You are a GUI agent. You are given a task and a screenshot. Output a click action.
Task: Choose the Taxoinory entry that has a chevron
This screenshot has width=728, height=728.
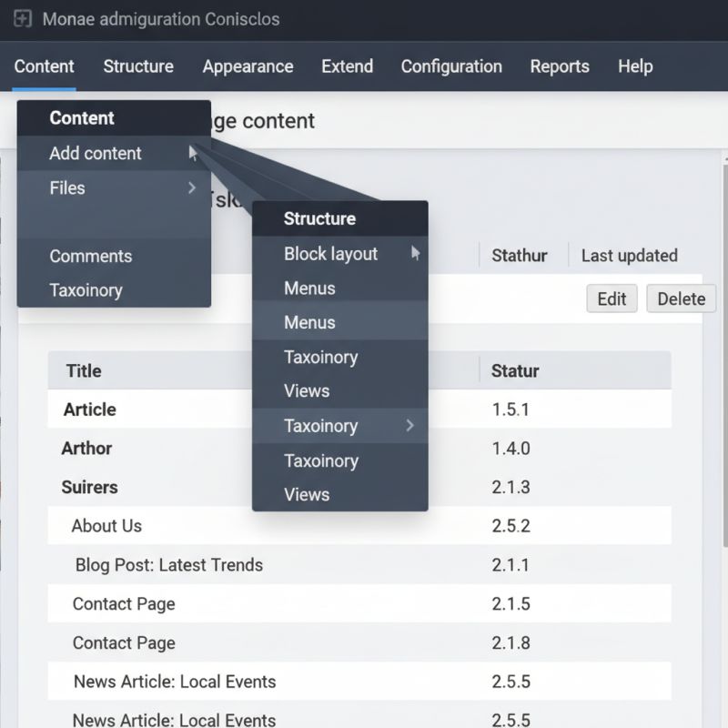point(339,426)
